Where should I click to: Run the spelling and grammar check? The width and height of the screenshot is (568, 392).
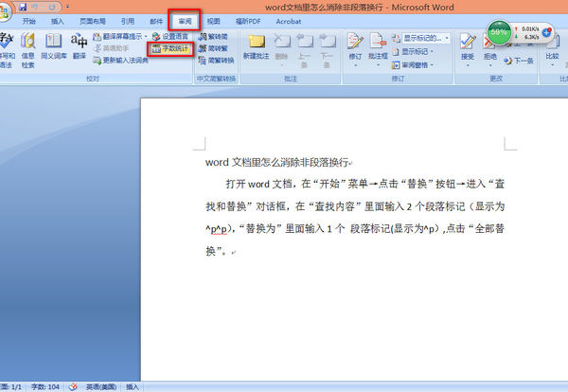7,50
